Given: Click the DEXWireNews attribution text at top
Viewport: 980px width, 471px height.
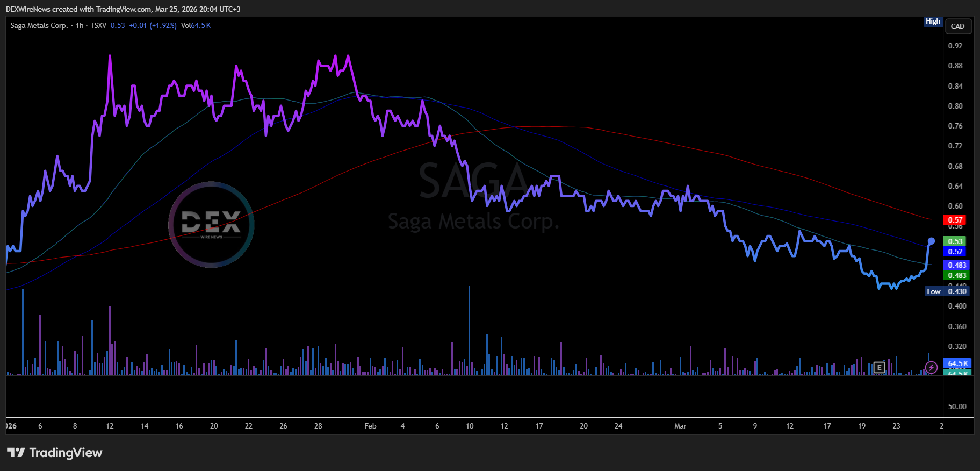Looking at the screenshot, I should 123,9.
